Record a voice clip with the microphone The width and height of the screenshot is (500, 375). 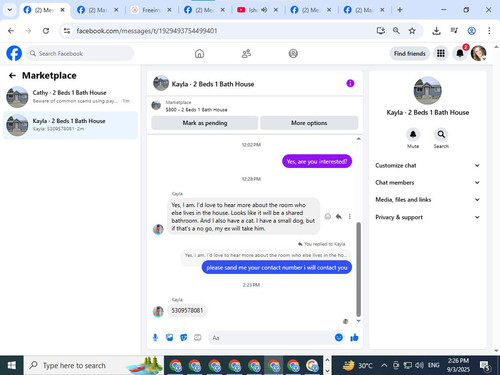click(x=155, y=338)
